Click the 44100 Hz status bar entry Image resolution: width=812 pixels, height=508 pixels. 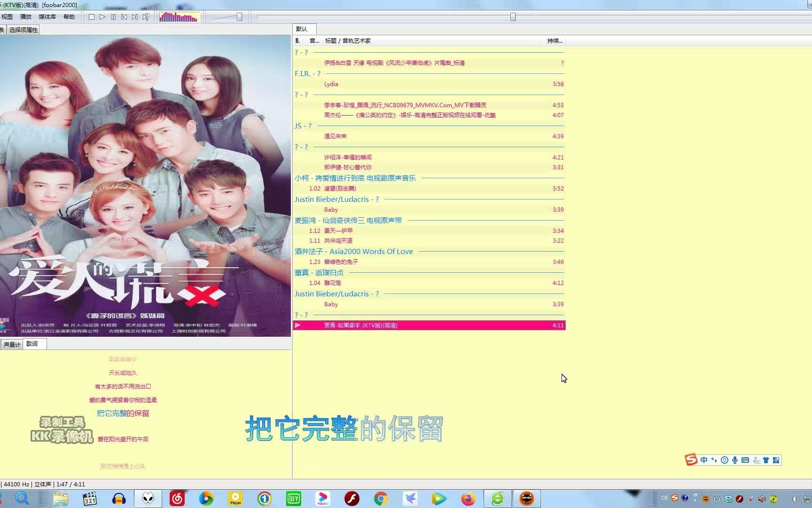pos(16,484)
